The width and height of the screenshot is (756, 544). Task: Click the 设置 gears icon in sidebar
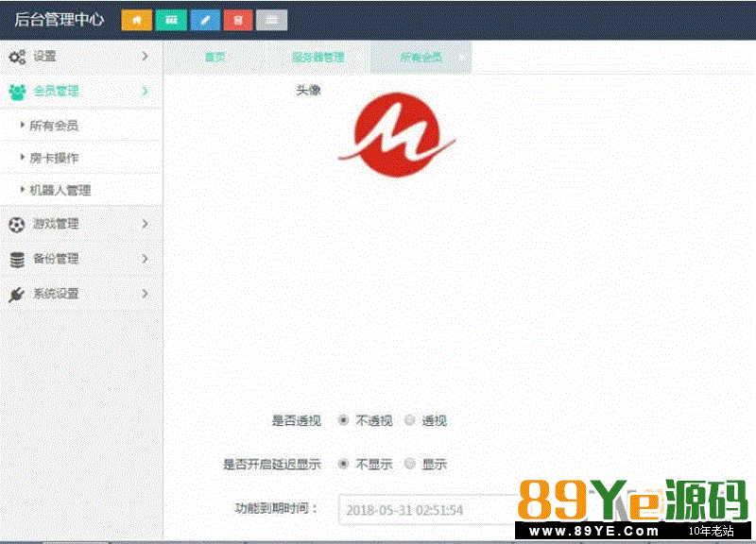pos(17,57)
